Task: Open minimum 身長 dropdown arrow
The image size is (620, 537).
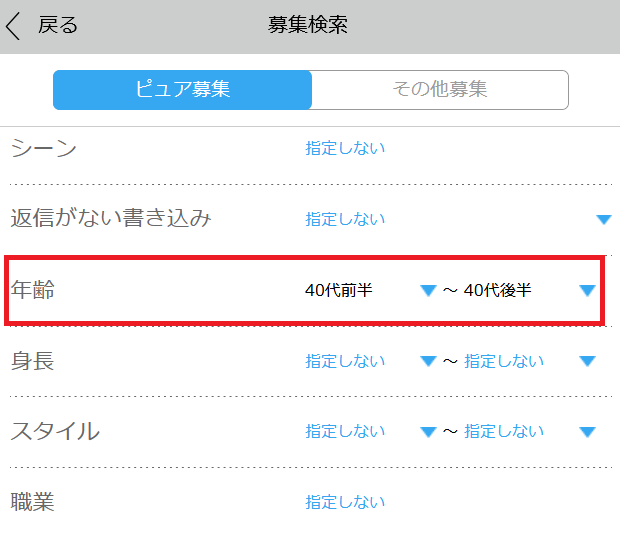Action: [x=428, y=361]
